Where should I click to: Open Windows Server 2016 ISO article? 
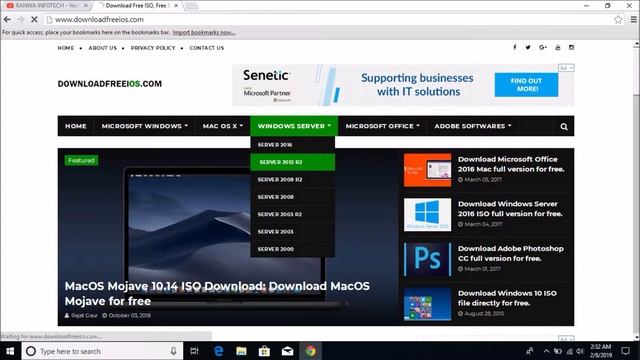click(x=510, y=209)
